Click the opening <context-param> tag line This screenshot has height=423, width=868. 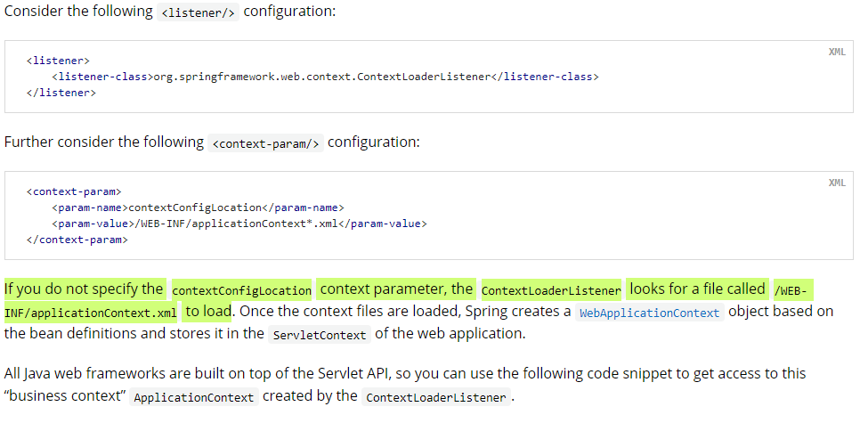click(74, 191)
